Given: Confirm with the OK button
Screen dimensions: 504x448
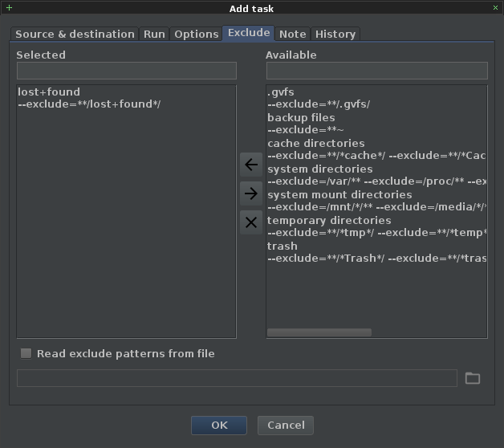Looking at the screenshot, I should click(219, 426).
